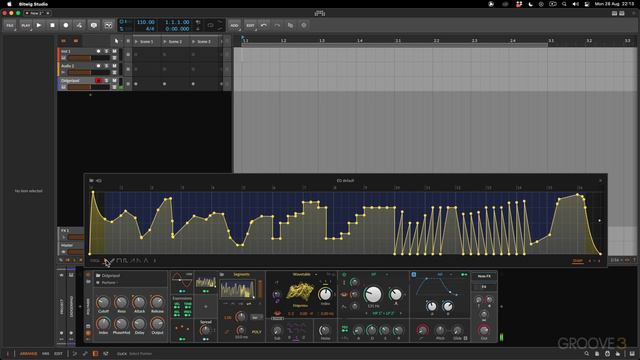This screenshot has width=640, height=360.
Task: Click the play position 1.1.1.00 display
Action: point(177,22)
